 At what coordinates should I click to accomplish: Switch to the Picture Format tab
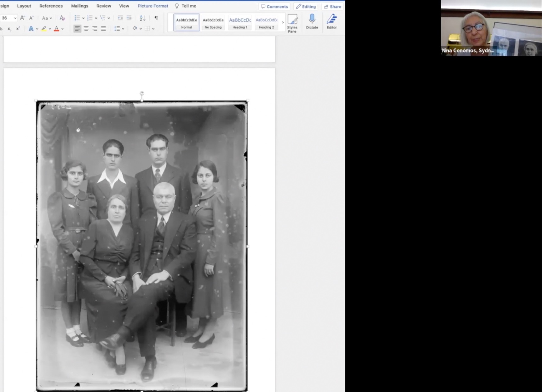[153, 6]
